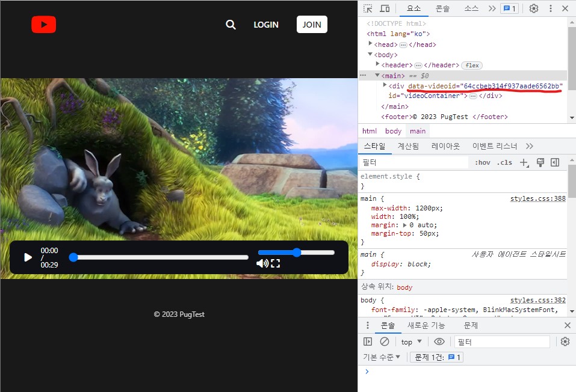The image size is (576, 392).
Task: Click the flex badge on header
Action: point(472,66)
